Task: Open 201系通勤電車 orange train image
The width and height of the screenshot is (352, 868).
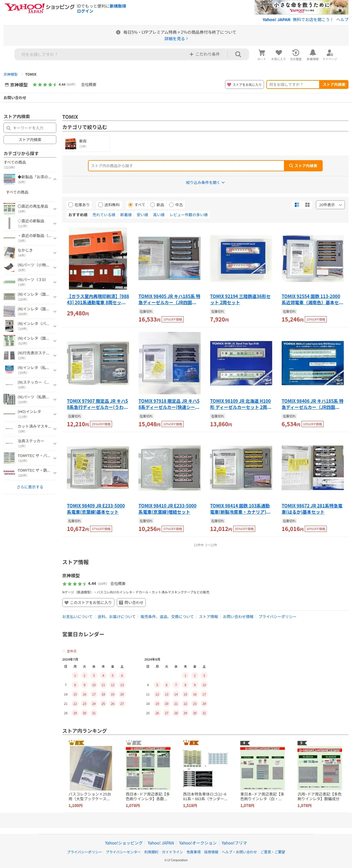Action: (98, 258)
